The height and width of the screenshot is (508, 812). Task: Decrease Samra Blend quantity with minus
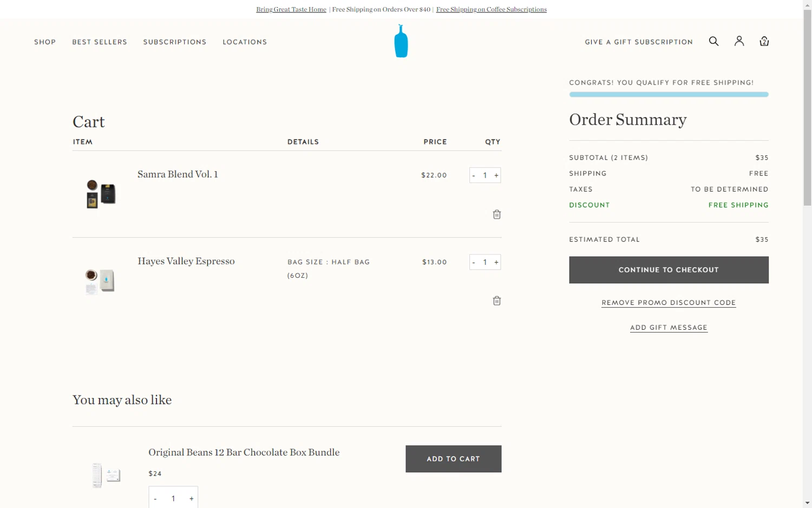(x=474, y=175)
